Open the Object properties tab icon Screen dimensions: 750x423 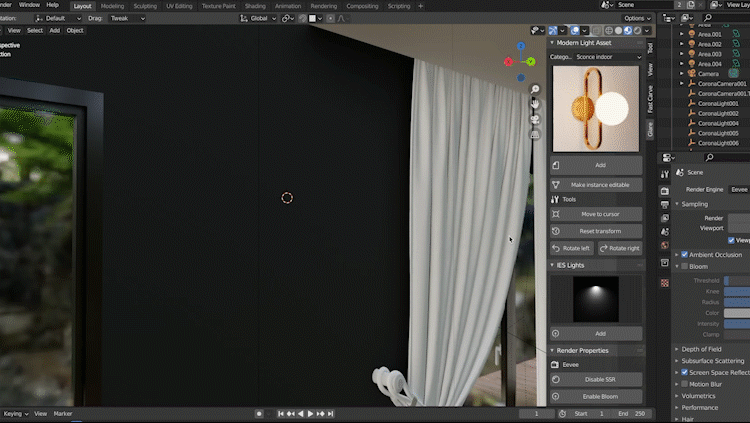pos(665,263)
